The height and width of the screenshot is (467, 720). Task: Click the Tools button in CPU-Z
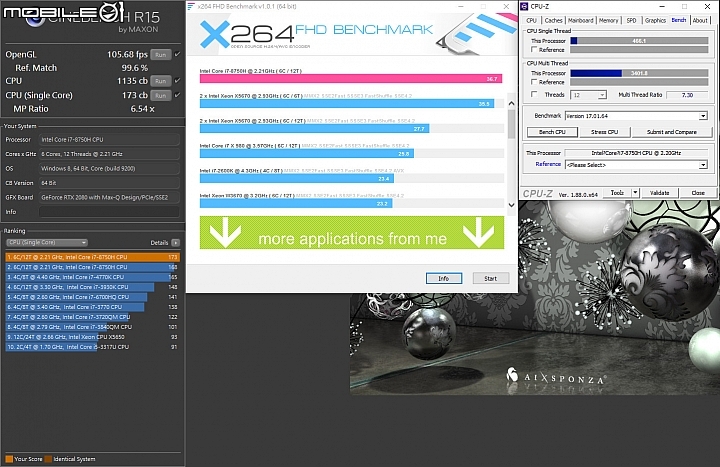pos(617,193)
